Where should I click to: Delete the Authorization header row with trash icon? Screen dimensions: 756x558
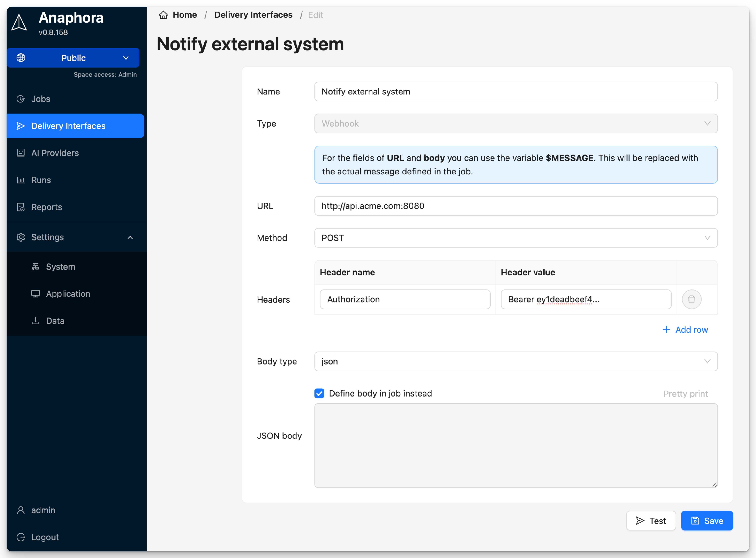(691, 299)
